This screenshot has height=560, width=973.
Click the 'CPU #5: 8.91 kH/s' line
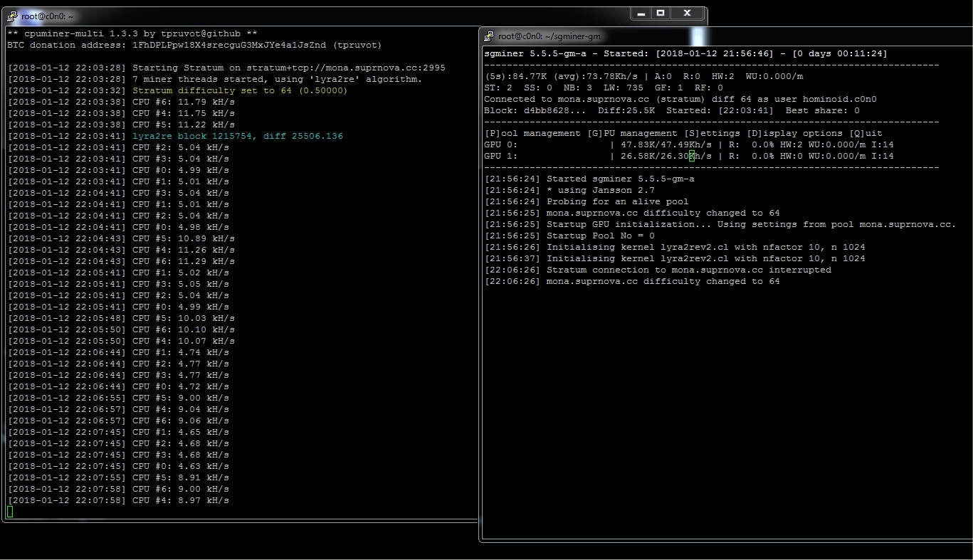(118, 477)
